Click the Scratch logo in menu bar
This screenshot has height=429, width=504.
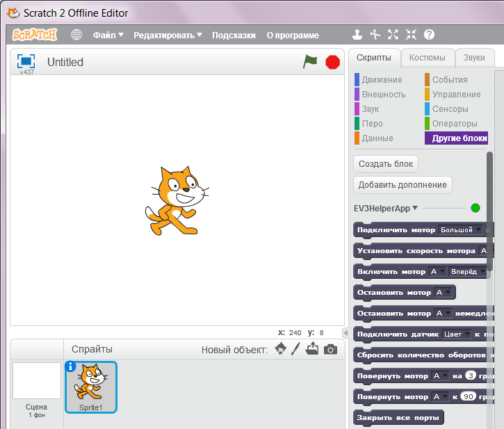pos(34,35)
